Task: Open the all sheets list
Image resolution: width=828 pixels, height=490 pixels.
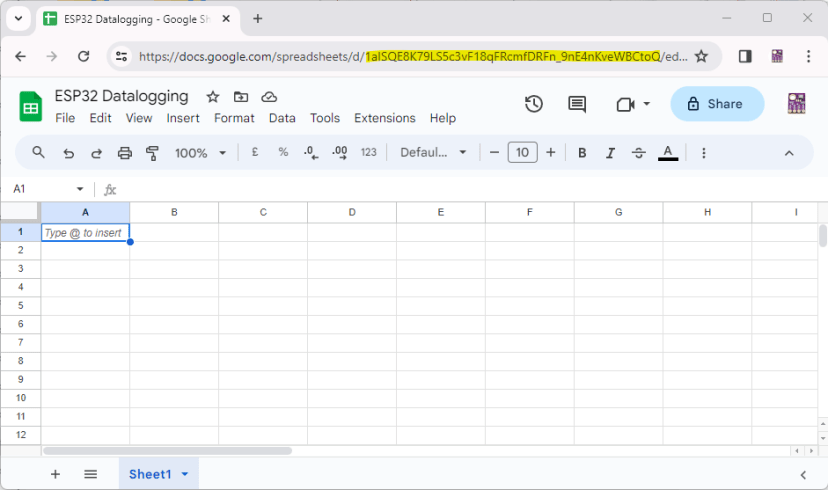Action: 90,474
